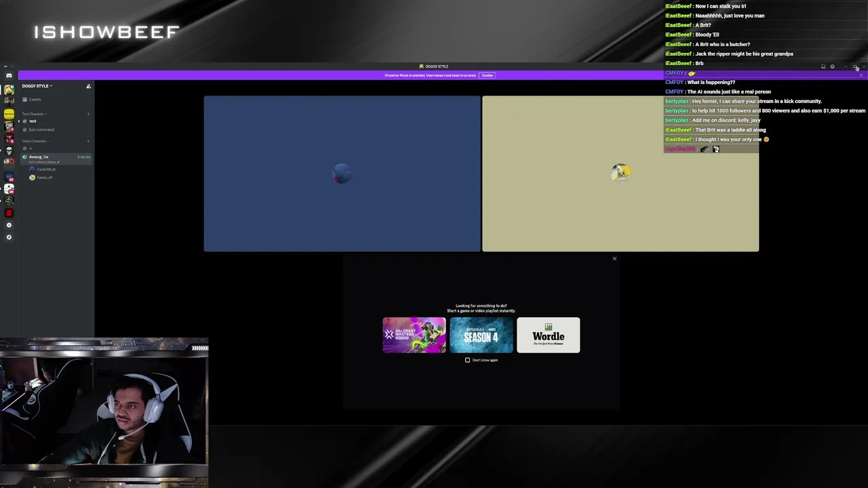This screenshot has width=868, height=488.
Task: Click chat message 'Now I can stalk you irl'
Action: (720, 6)
